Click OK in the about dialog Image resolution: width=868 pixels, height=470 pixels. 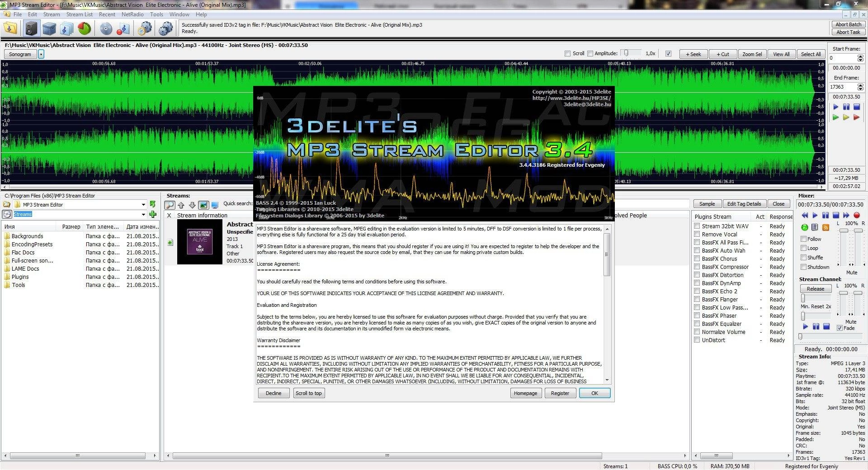click(594, 393)
